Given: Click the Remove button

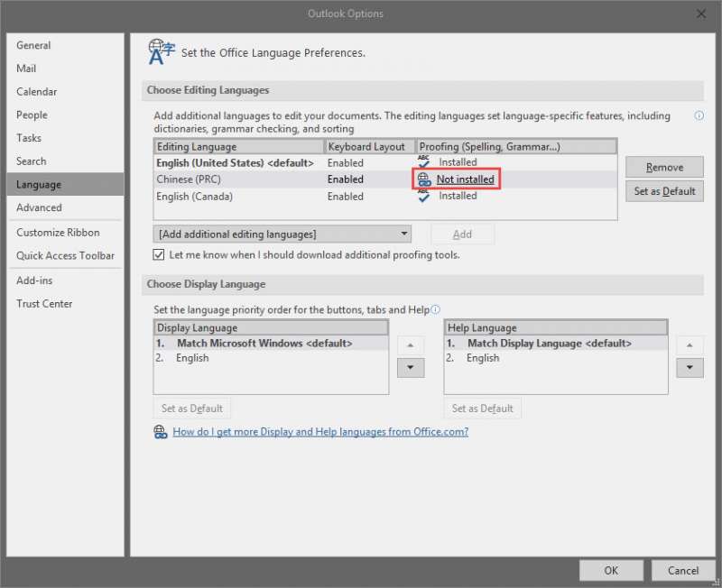Looking at the screenshot, I should [x=664, y=167].
